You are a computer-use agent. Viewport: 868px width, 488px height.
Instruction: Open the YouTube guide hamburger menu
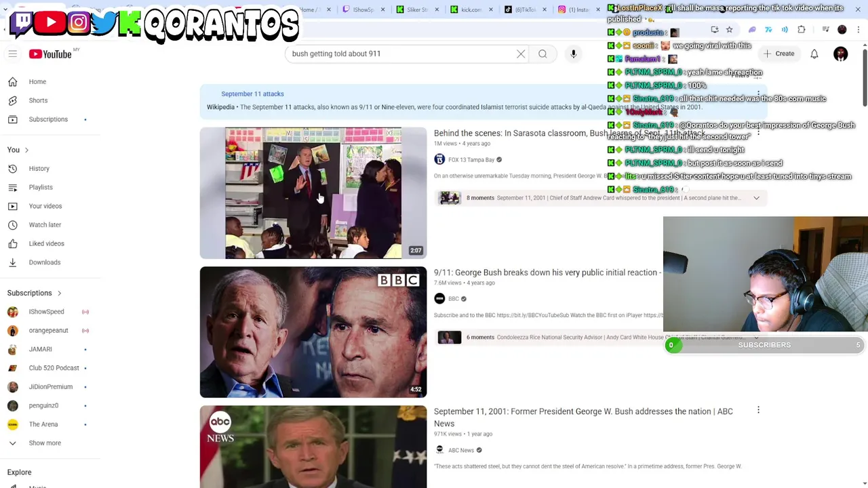(12, 54)
